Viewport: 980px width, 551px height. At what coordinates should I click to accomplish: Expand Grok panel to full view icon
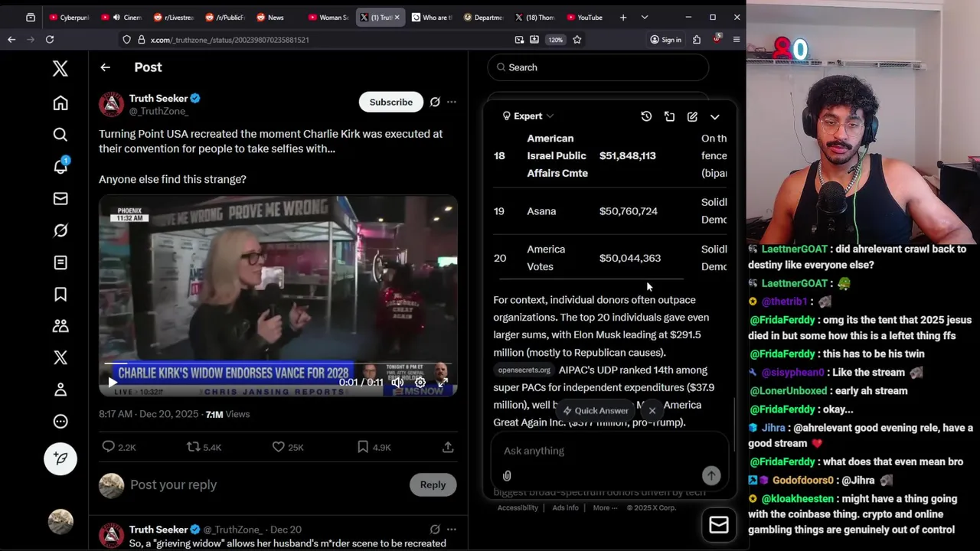[669, 116]
